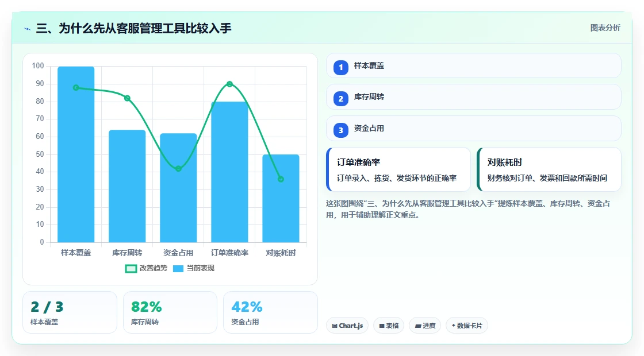This screenshot has height=356, width=644.
Task: Click the 财务核对订单、发票和回款所需时间 description
Action: click(547, 179)
